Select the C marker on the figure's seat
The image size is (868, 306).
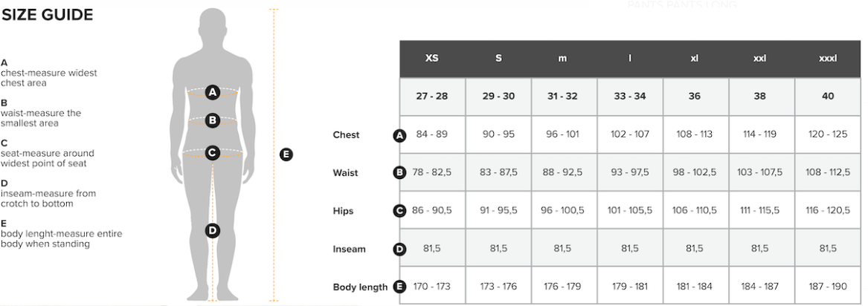(212, 153)
